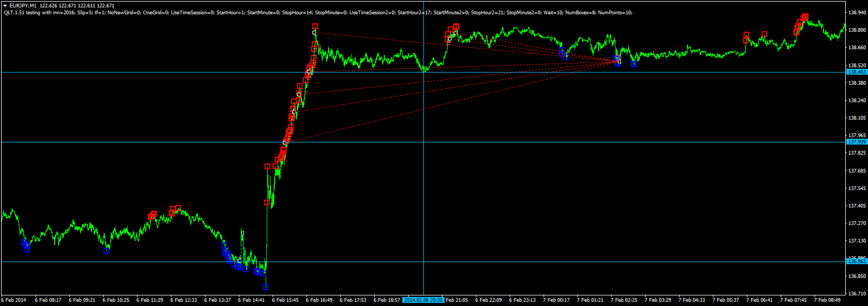Click the 138.105 price axis value
The height and width of the screenshot is (306, 868).
pyautogui.click(x=857, y=118)
